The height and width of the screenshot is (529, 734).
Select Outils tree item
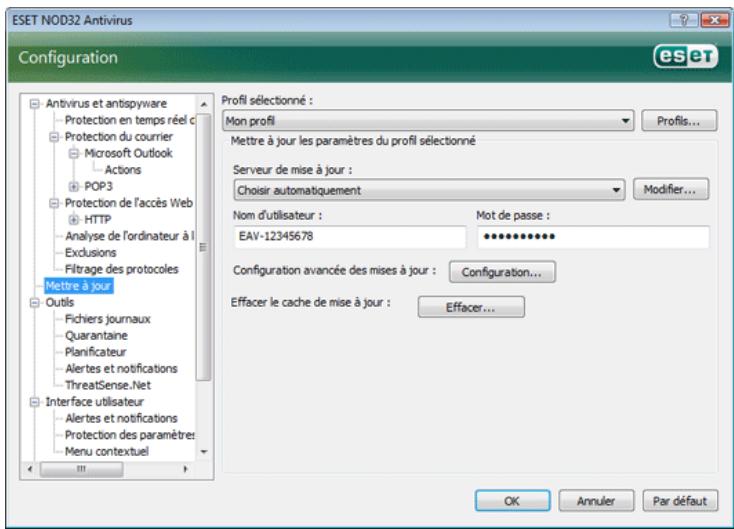coord(59,302)
